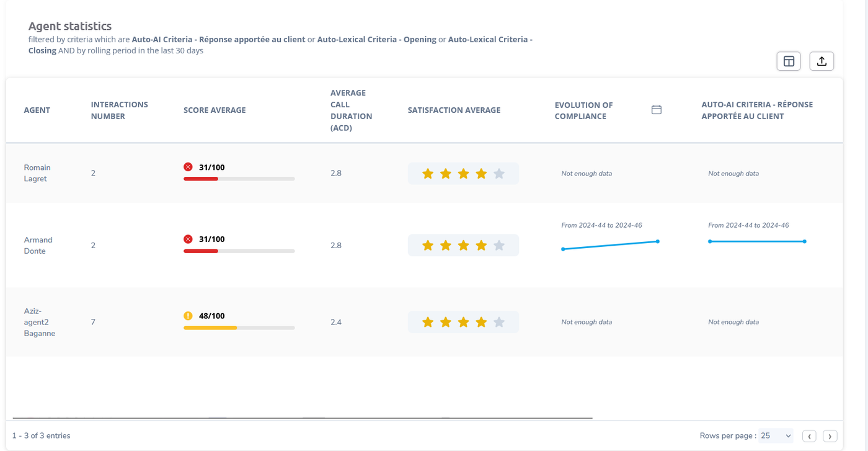The width and height of the screenshot is (868, 451).
Task: Click red error icon in Romain Lagret's score
Action: pos(188,167)
